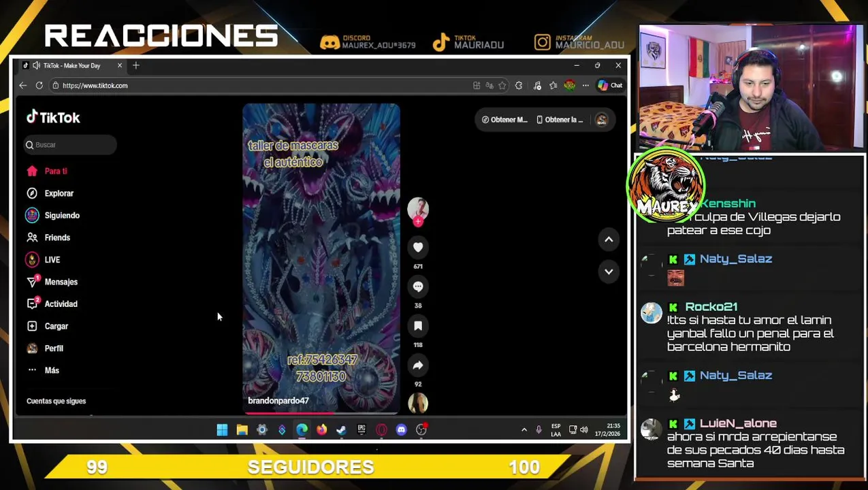Click the tiktok.com address bar
This screenshot has width=868, height=490.
[x=262, y=86]
